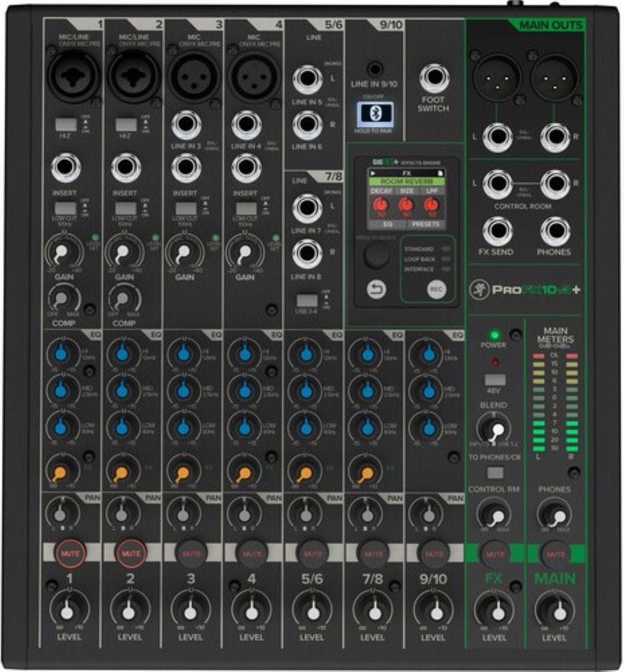624x672 pixels.
Task: Click channel 3 XLR mic input
Action: [x=194, y=76]
